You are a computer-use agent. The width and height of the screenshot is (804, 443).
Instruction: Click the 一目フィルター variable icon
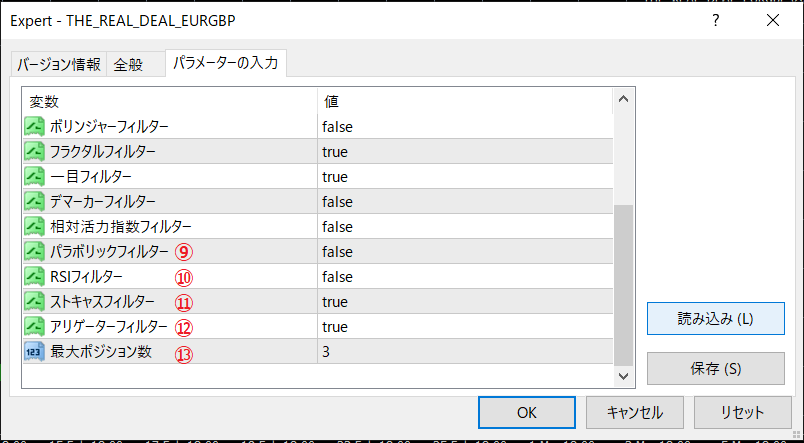pyautogui.click(x=35, y=177)
